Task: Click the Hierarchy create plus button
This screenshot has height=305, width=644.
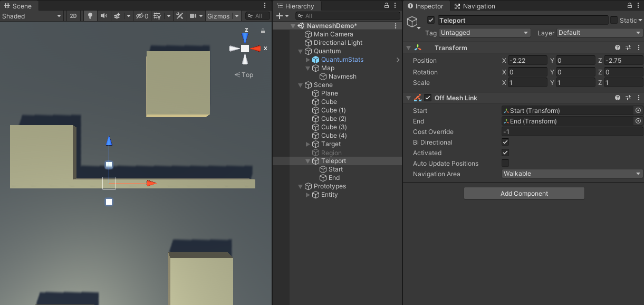Action: click(x=280, y=16)
